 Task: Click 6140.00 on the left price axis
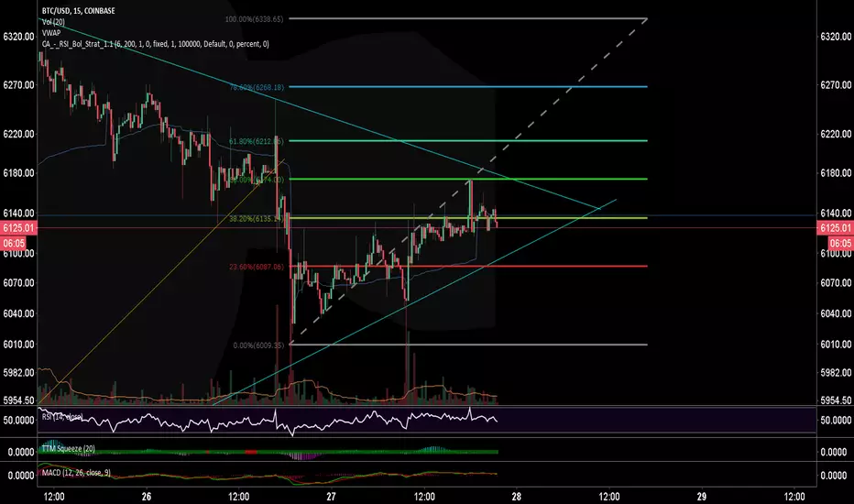pos(18,213)
